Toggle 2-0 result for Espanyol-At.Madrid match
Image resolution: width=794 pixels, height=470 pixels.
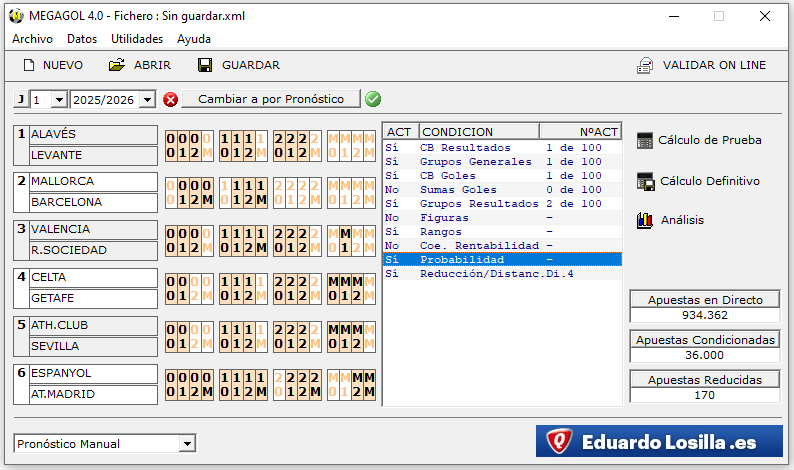tap(279, 385)
